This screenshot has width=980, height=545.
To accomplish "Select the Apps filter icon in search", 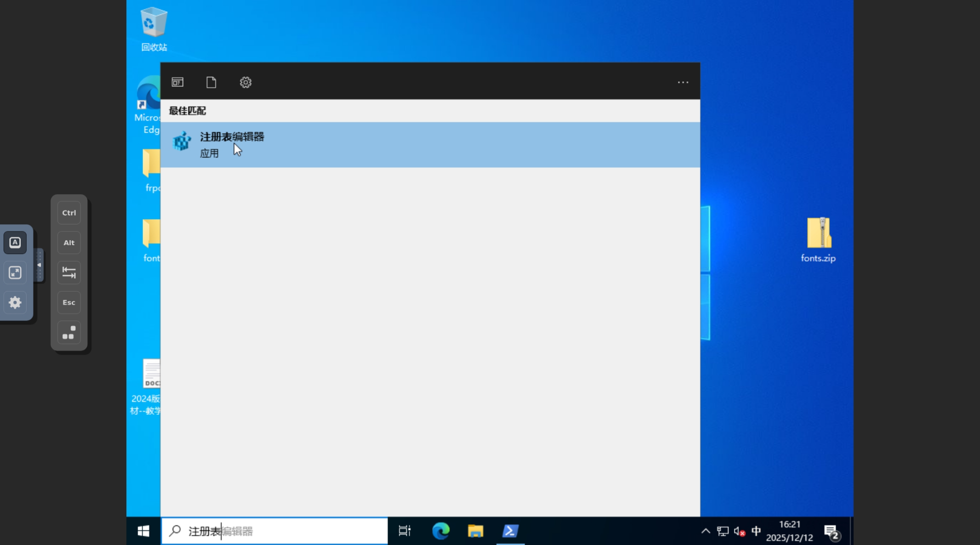I will [178, 82].
